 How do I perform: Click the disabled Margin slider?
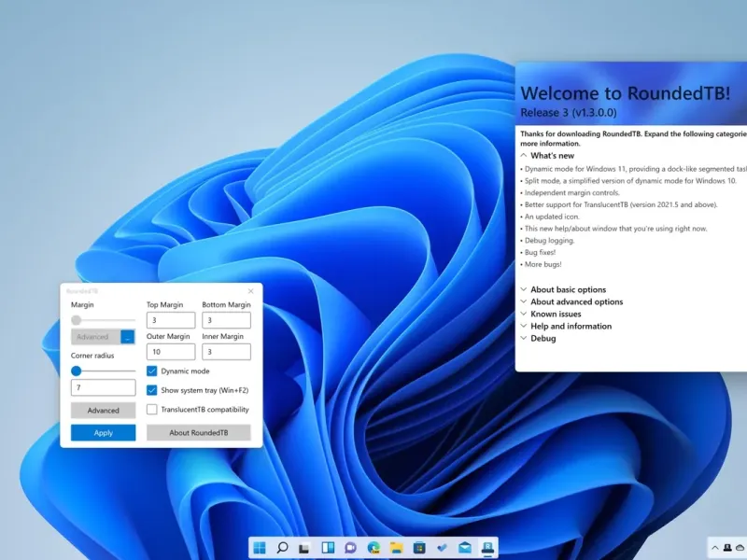[x=77, y=320]
